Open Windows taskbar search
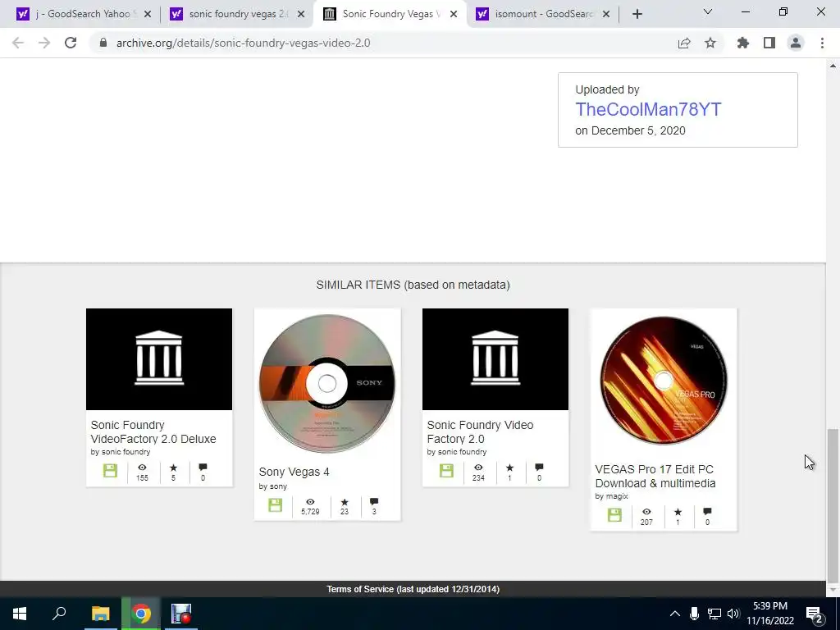The height and width of the screenshot is (630, 840). point(59,614)
